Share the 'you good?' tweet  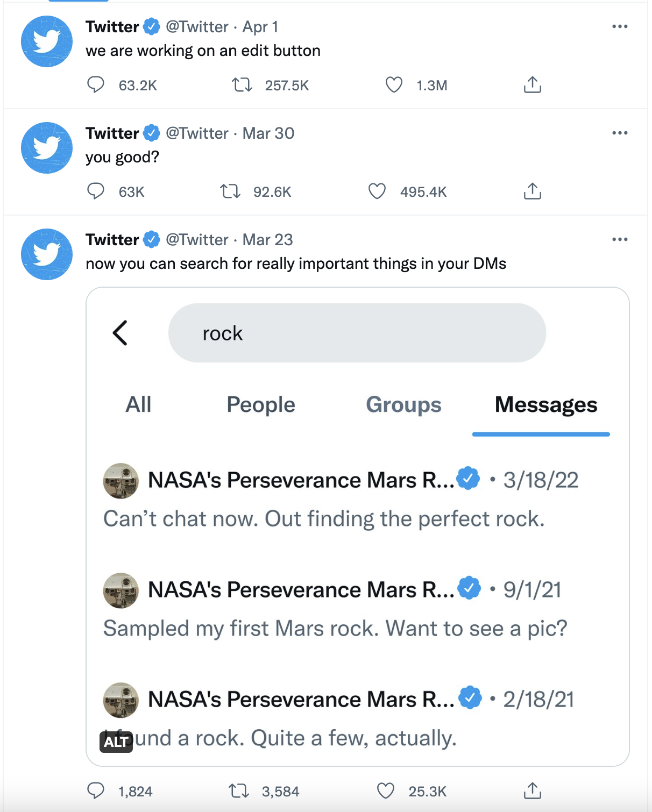(x=532, y=191)
